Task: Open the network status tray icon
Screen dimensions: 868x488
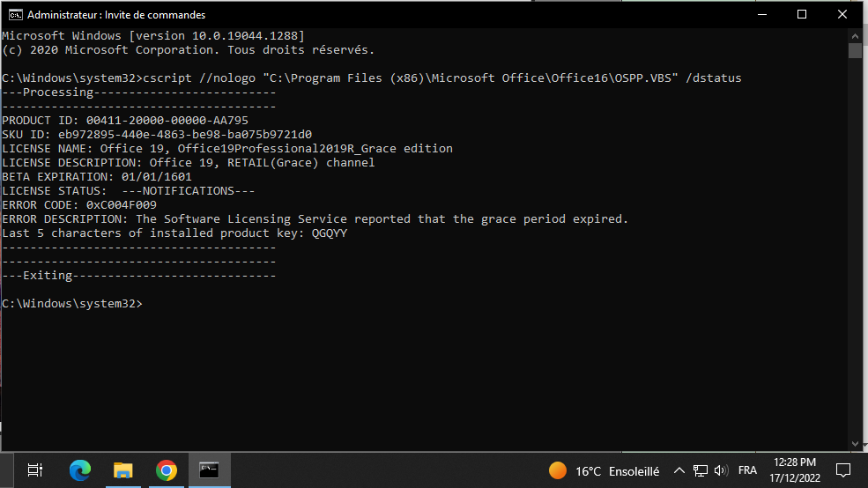Action: coord(701,471)
